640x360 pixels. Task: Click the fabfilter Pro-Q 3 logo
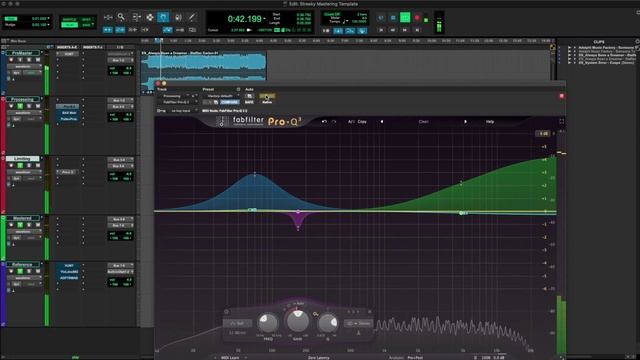click(x=259, y=121)
